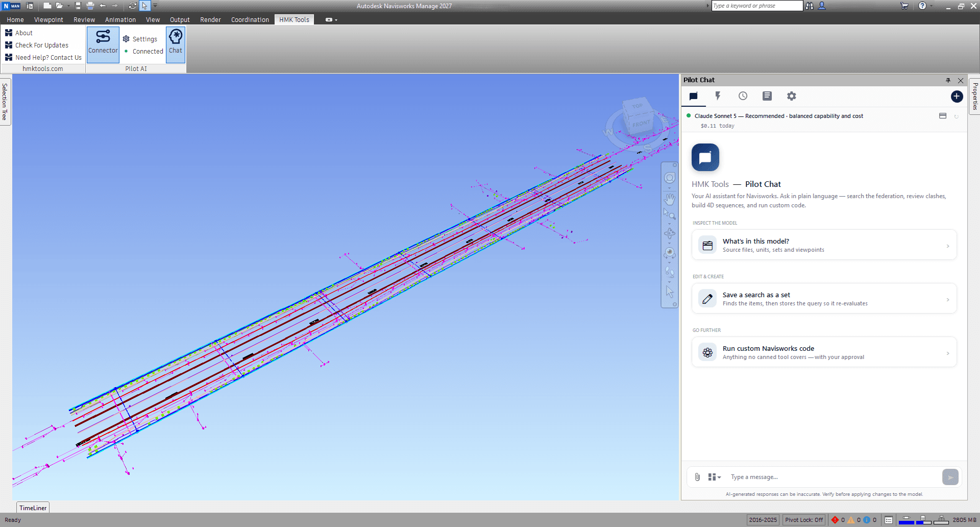
Task: Start a new chat with the plus button
Action: coord(957,96)
